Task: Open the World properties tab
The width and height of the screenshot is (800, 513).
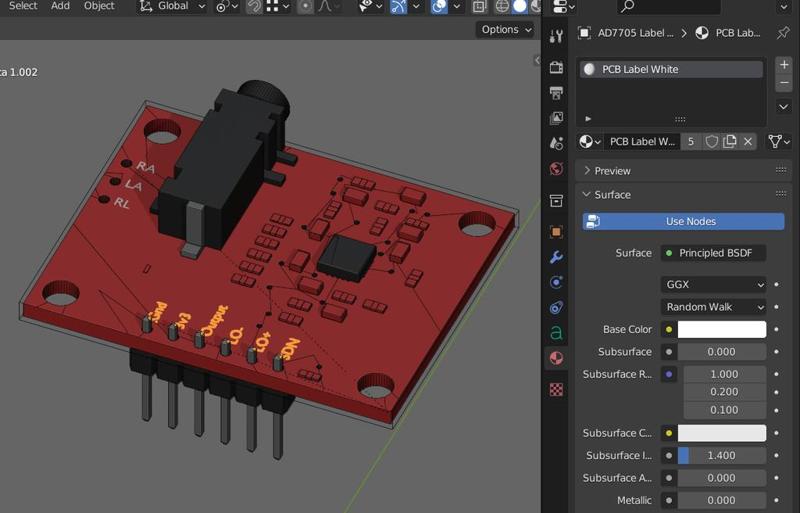Action: 556,169
